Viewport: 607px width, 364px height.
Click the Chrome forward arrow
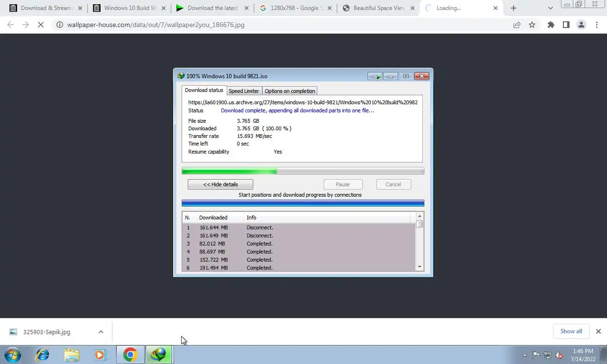pos(26,25)
